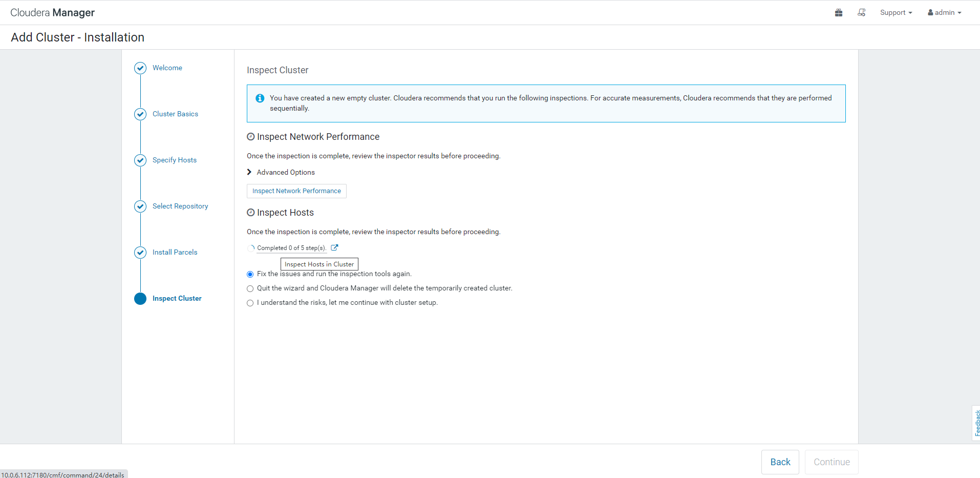This screenshot has width=980, height=478.
Task: Click the Cluster Basics step checkmark circle
Action: tap(140, 114)
